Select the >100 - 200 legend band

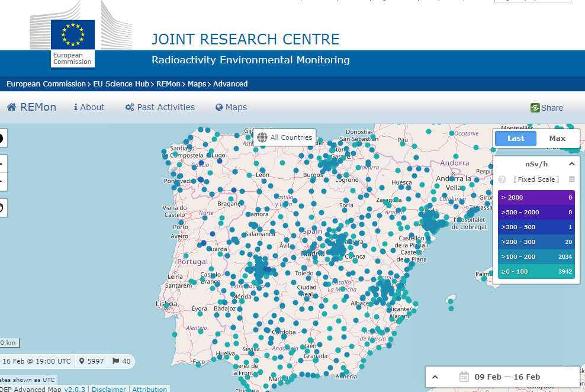(536, 256)
